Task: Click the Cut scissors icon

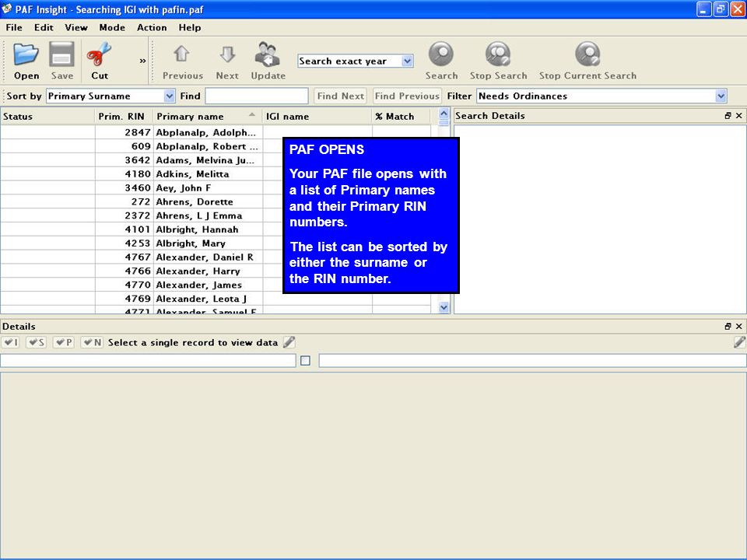Action: click(99, 54)
